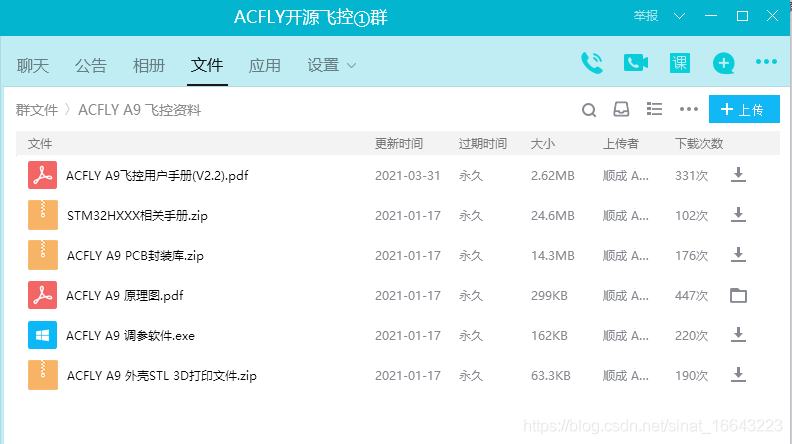Switch to the 聊天 tab
This screenshot has height=444, width=792.
[33, 66]
